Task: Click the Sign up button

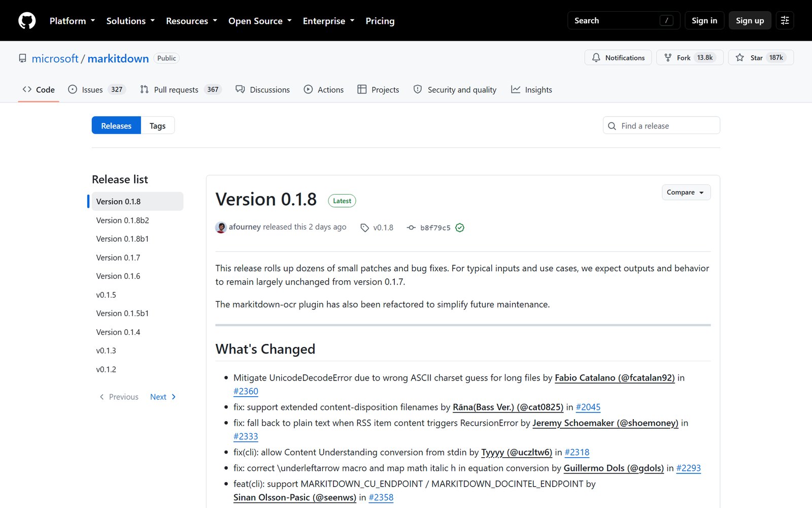Action: pos(750,20)
